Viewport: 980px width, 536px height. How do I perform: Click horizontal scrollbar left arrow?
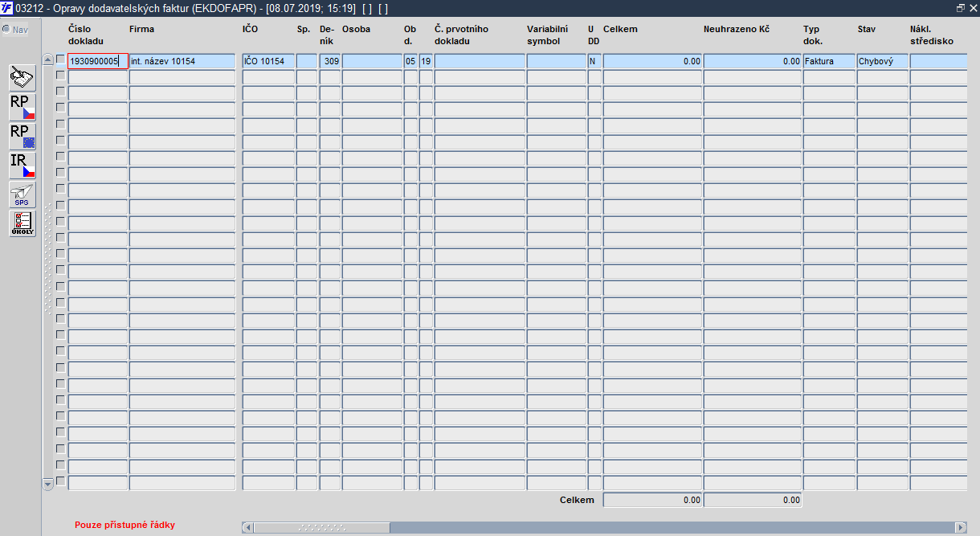pos(247,527)
